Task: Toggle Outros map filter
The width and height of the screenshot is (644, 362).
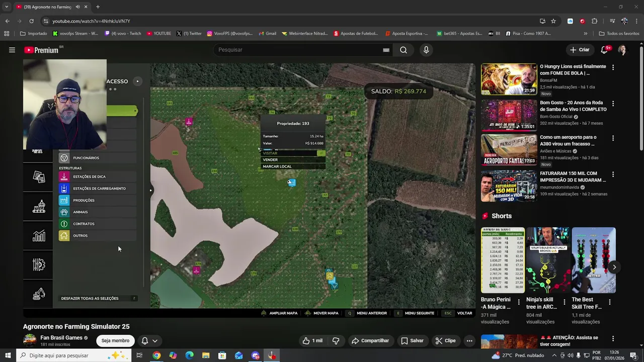Action: pos(97,236)
